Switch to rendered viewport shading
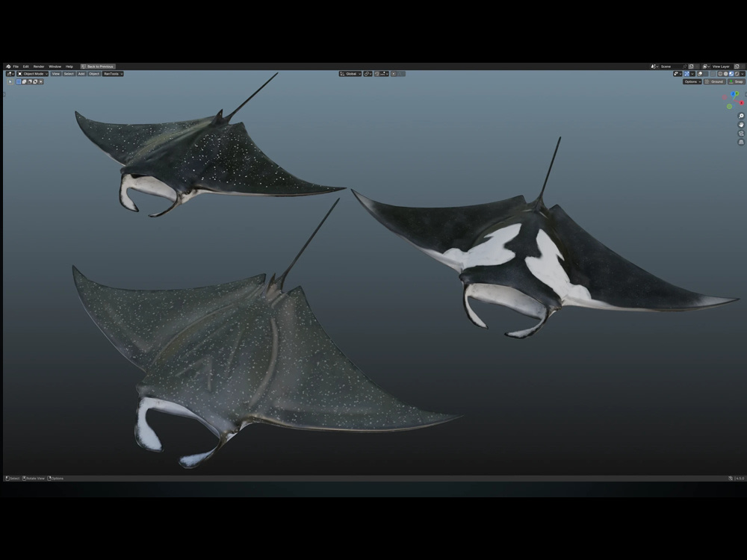The width and height of the screenshot is (747, 560). click(x=737, y=74)
